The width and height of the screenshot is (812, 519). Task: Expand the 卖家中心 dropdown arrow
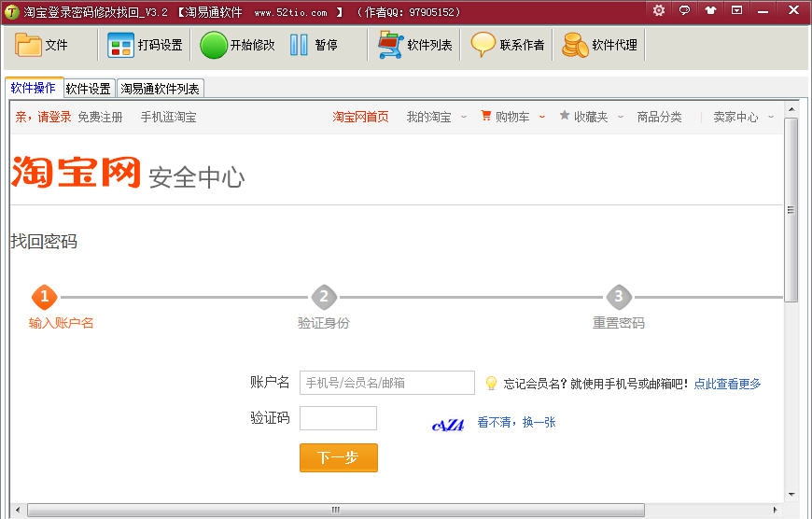point(771,117)
